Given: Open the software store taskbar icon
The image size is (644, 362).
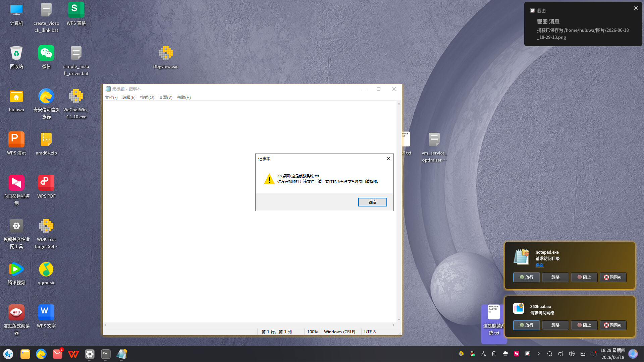Looking at the screenshot, I should coord(57,354).
